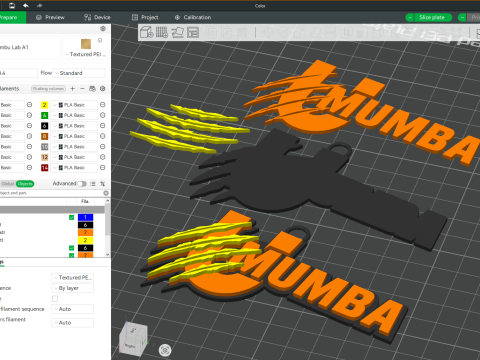Click the yellow filament 2 color swatch
Viewport: 480px width, 360px height.
tap(44, 105)
